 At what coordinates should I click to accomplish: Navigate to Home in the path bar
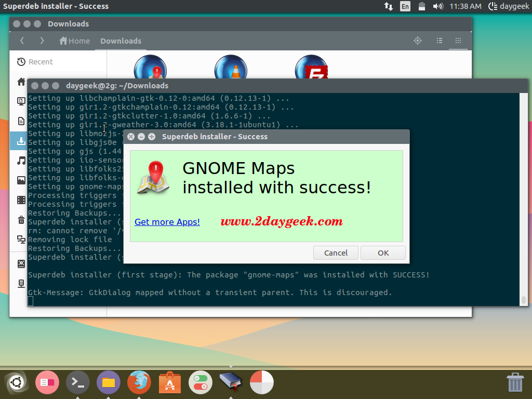(75, 41)
